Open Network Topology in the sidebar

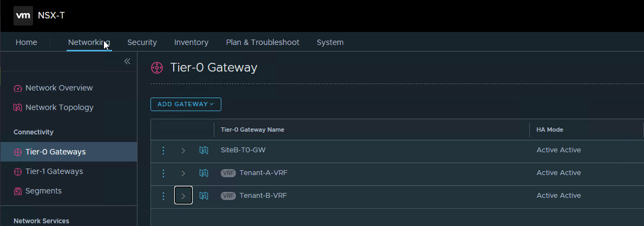(x=59, y=107)
